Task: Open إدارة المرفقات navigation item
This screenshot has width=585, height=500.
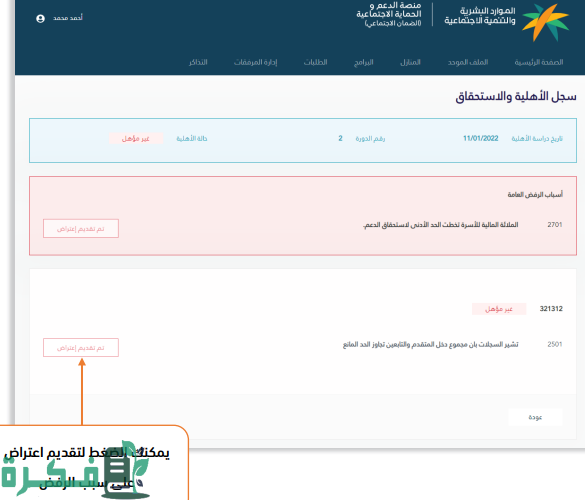Action: (256, 62)
